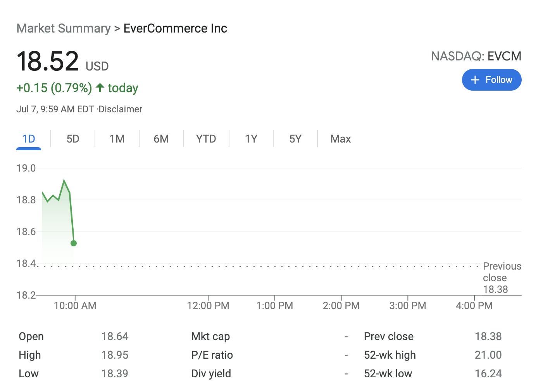The height and width of the screenshot is (392, 555).
Task: Open the Disclaimer link
Action: pos(120,109)
